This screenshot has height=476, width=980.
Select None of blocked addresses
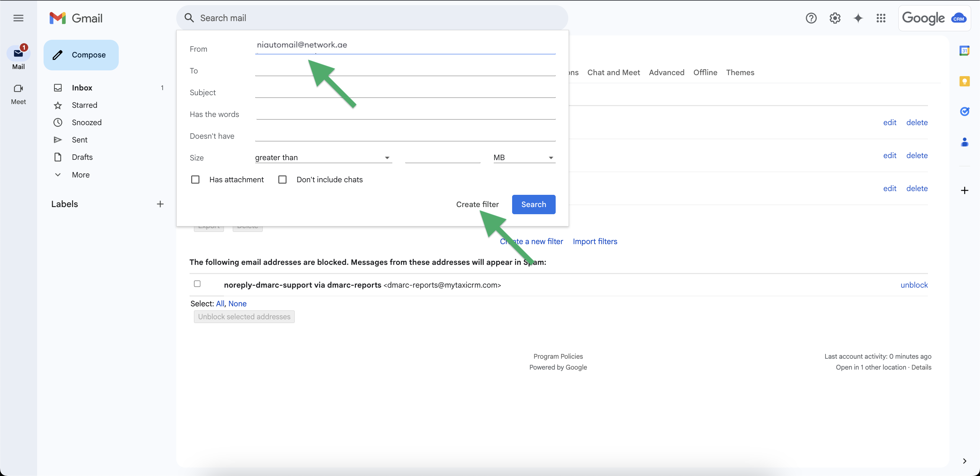pyautogui.click(x=238, y=304)
